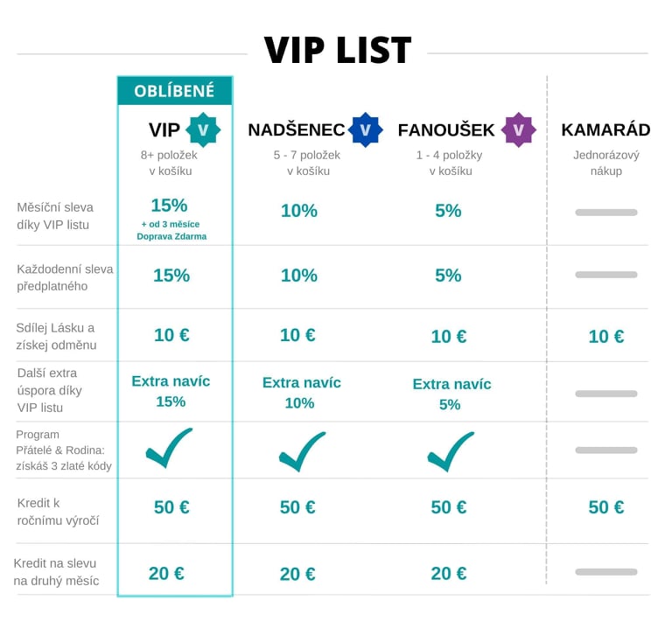The height and width of the screenshot is (628, 672).
Task: Click the teal VIP star badge
Action: click(203, 129)
